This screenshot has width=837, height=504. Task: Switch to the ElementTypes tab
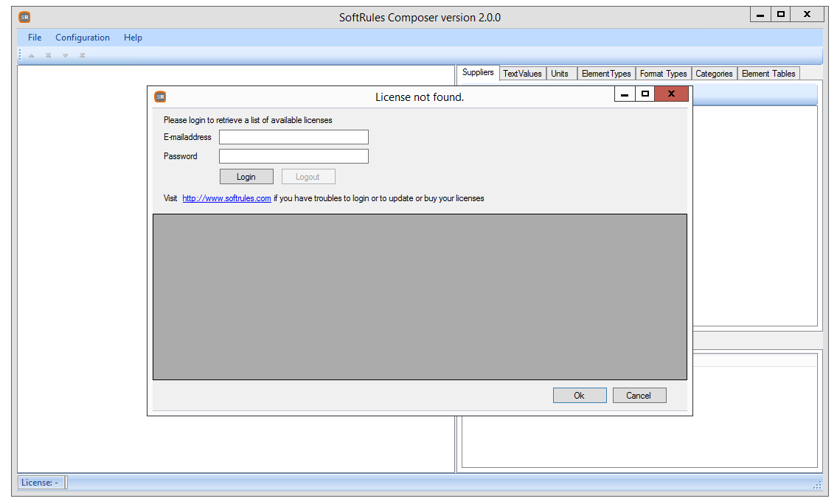pos(606,74)
